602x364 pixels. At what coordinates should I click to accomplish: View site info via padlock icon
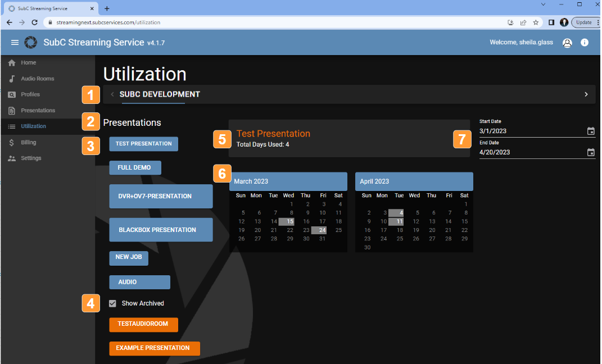pos(50,22)
